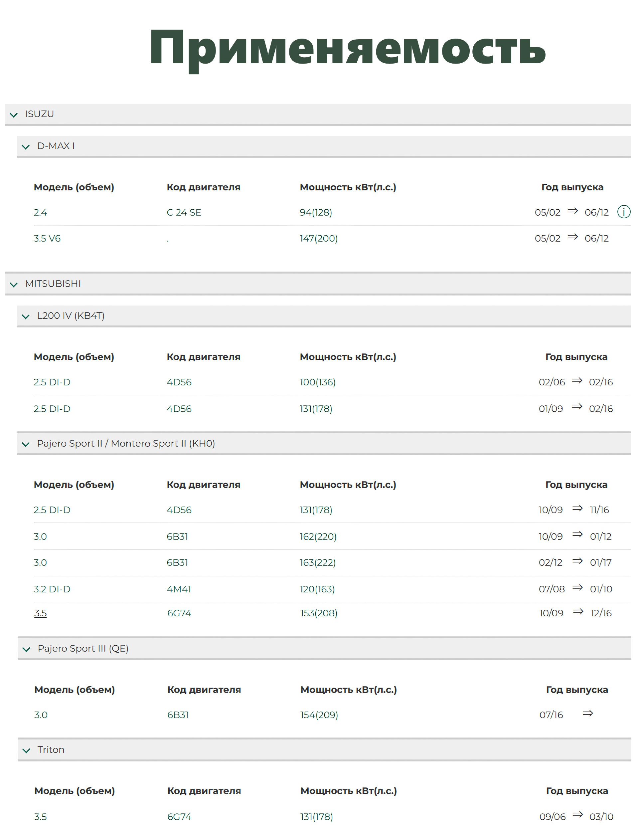The width and height of the screenshot is (644, 832).
Task: Click end year 01/17
Action: (600, 562)
